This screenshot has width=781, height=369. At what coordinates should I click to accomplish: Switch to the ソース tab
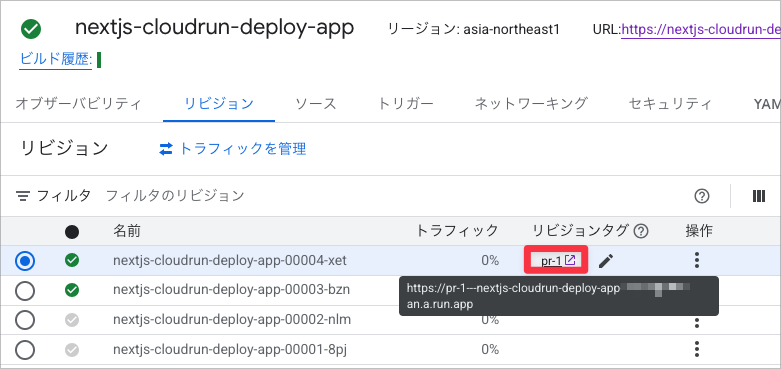tap(316, 104)
